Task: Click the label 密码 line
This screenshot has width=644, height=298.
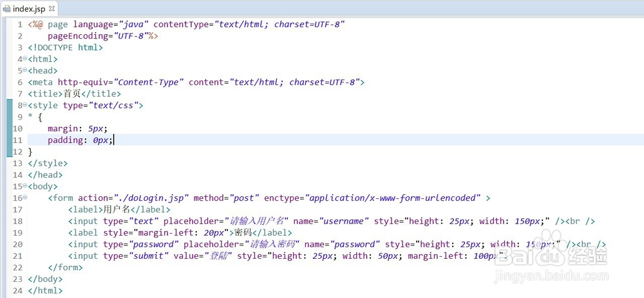Action: 180,232
